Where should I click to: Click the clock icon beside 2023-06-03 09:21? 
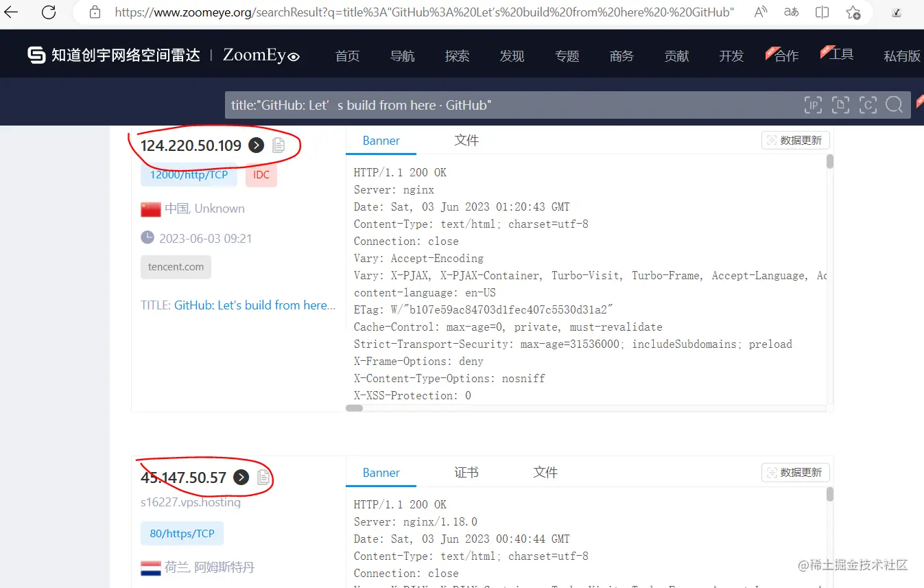(147, 237)
